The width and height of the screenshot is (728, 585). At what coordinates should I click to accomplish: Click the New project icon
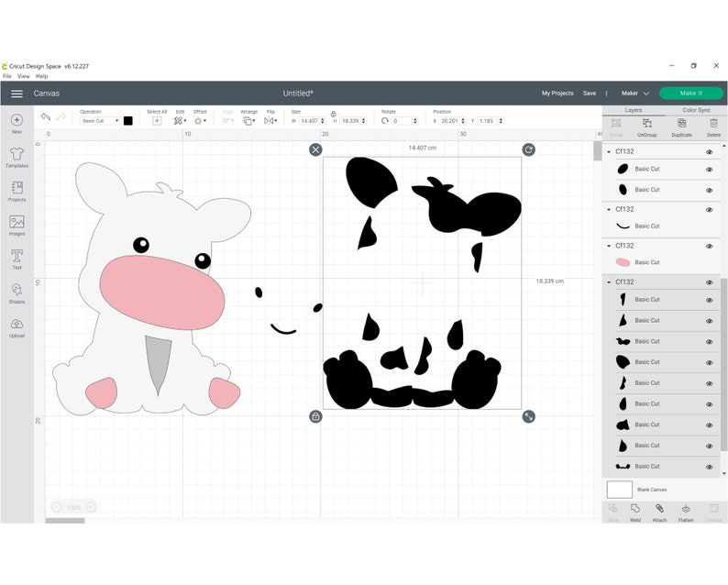17,120
